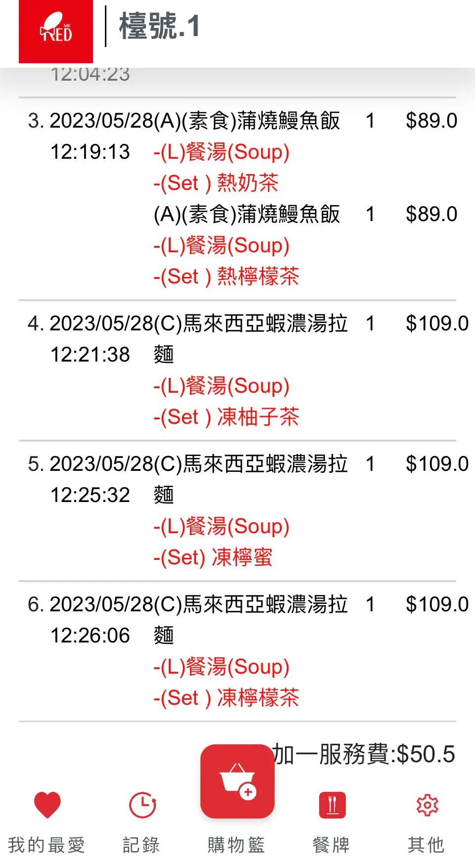Viewport: 475px width, 868px height.
Task: Tap the 加一服務費 $50.5 line
Action: [364, 754]
